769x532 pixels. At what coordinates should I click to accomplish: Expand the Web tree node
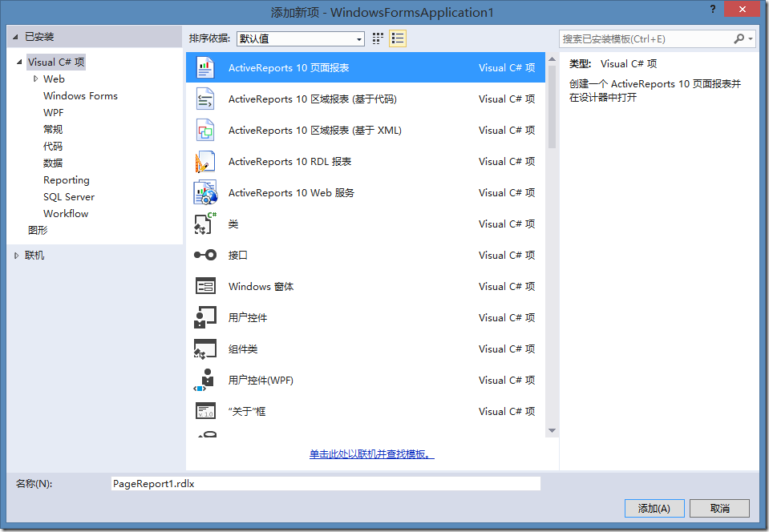35,79
